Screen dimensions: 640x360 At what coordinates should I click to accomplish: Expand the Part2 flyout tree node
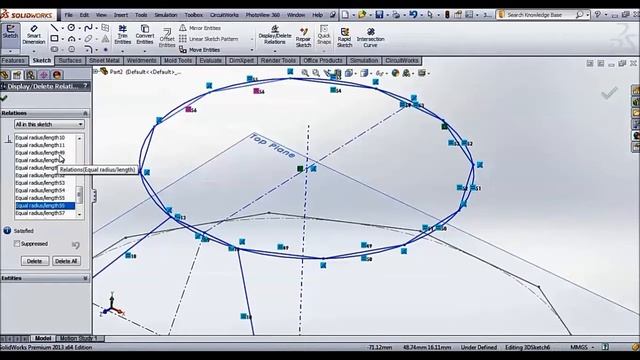96,71
